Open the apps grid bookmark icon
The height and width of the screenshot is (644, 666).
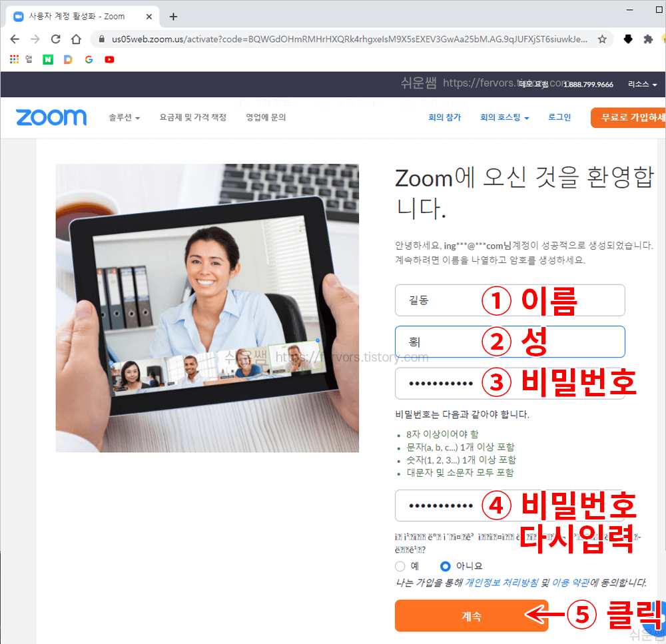coord(15,59)
